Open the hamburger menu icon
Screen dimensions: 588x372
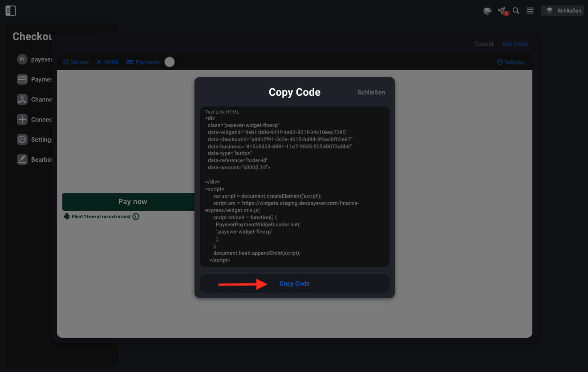530,11
